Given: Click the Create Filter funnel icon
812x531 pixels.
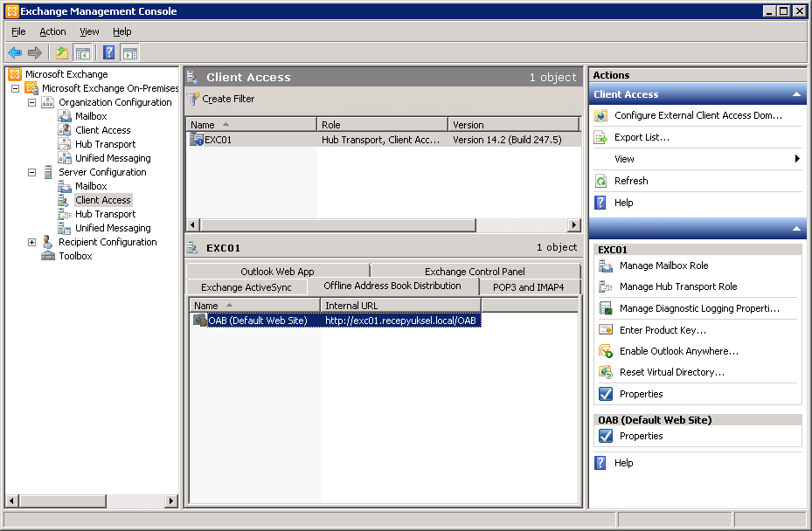Looking at the screenshot, I should click(x=192, y=99).
